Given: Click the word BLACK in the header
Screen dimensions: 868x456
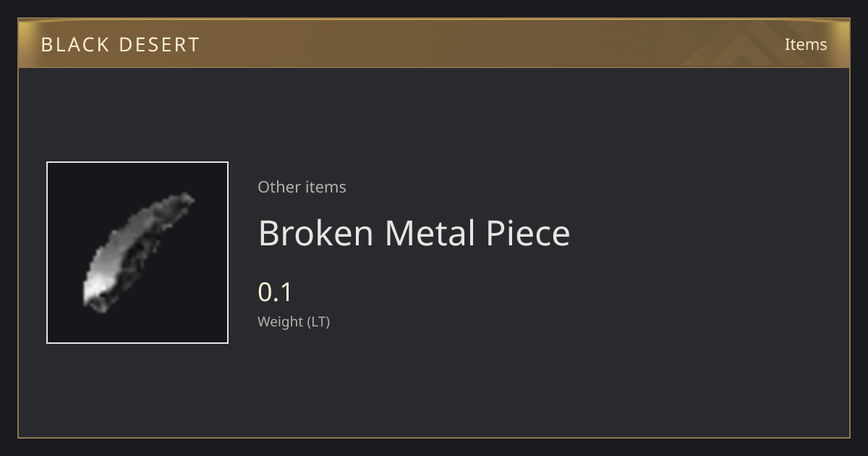Looking at the screenshot, I should [x=75, y=45].
